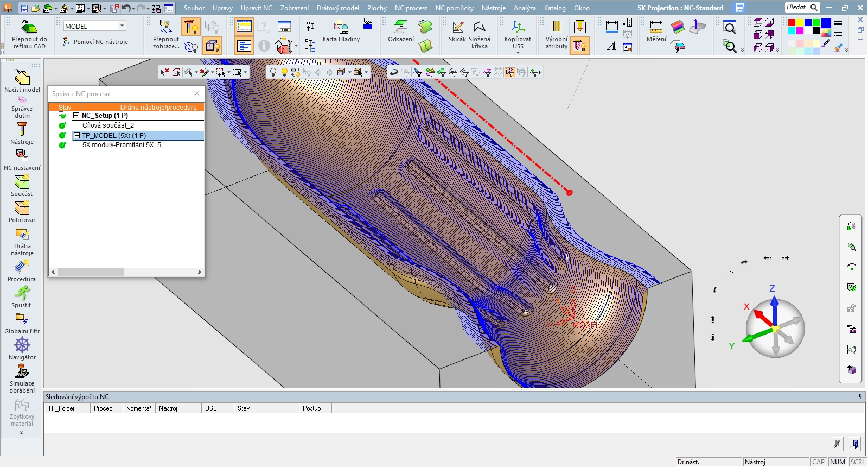Open the Nástroje cutter tool icon

coord(22,130)
